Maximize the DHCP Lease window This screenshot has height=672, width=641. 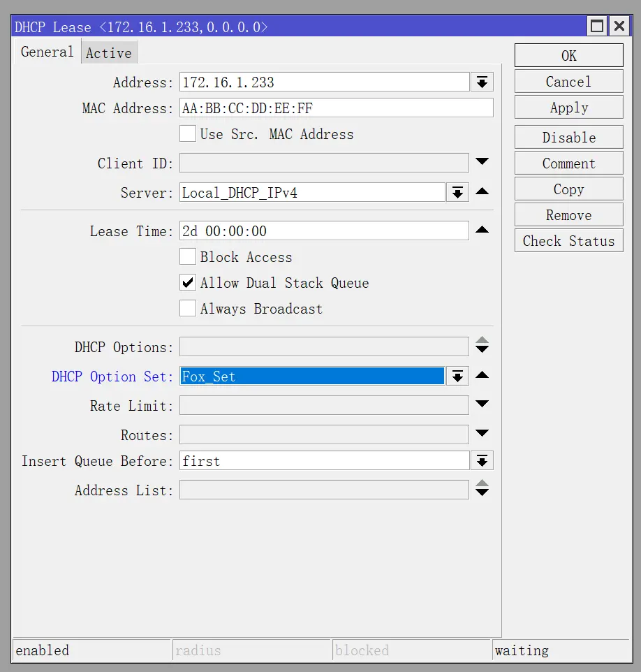(597, 26)
